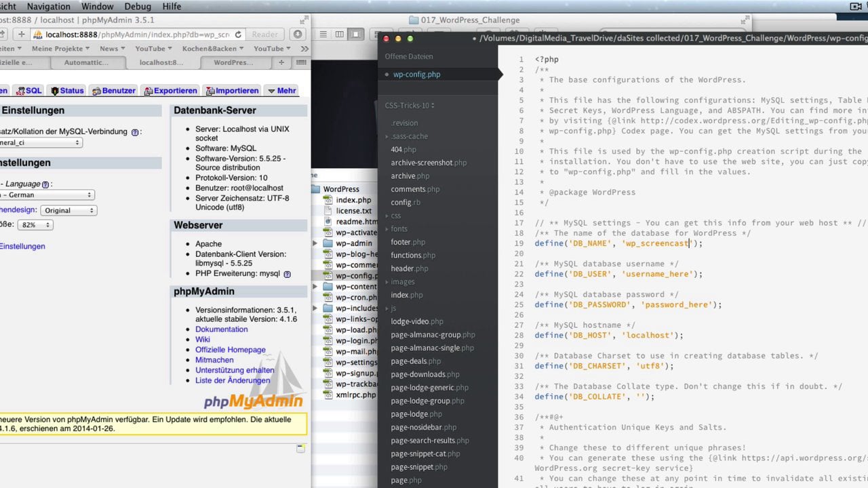Open a new Safari tab
The image size is (868, 488).
pyautogui.click(x=281, y=62)
